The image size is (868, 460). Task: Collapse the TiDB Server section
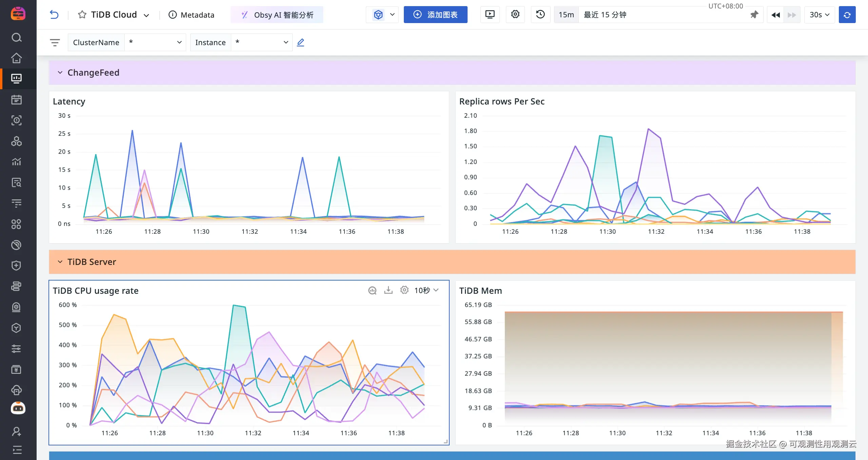click(x=60, y=262)
